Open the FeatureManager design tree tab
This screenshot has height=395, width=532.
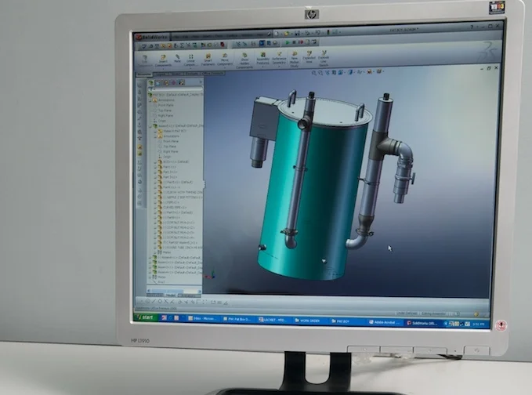(151, 82)
